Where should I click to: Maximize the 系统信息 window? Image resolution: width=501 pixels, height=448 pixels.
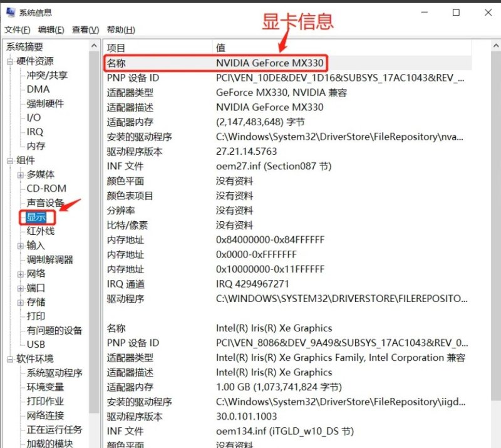(x=457, y=13)
